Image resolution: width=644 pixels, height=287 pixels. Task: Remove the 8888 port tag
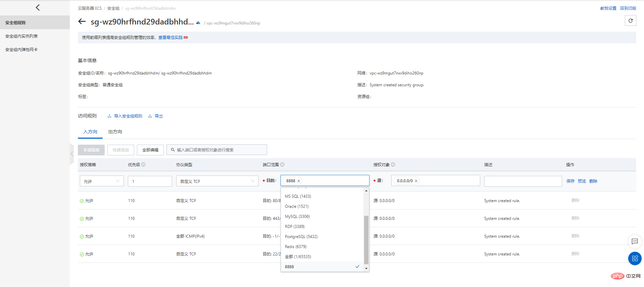(x=299, y=181)
